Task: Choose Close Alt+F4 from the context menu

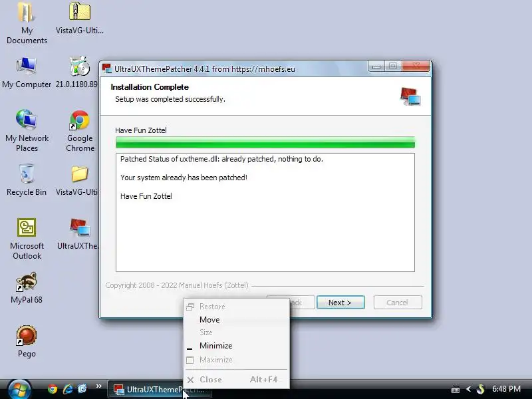Action: point(237,380)
